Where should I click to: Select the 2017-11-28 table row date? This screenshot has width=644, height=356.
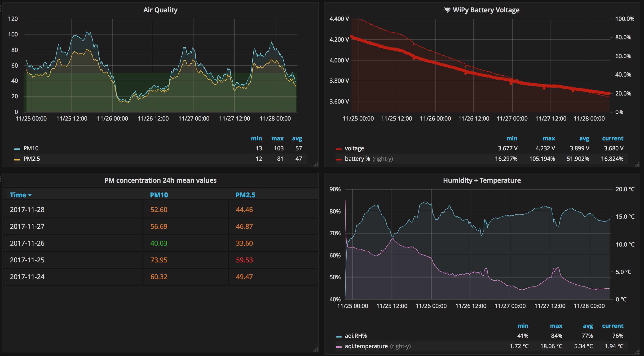pos(27,210)
